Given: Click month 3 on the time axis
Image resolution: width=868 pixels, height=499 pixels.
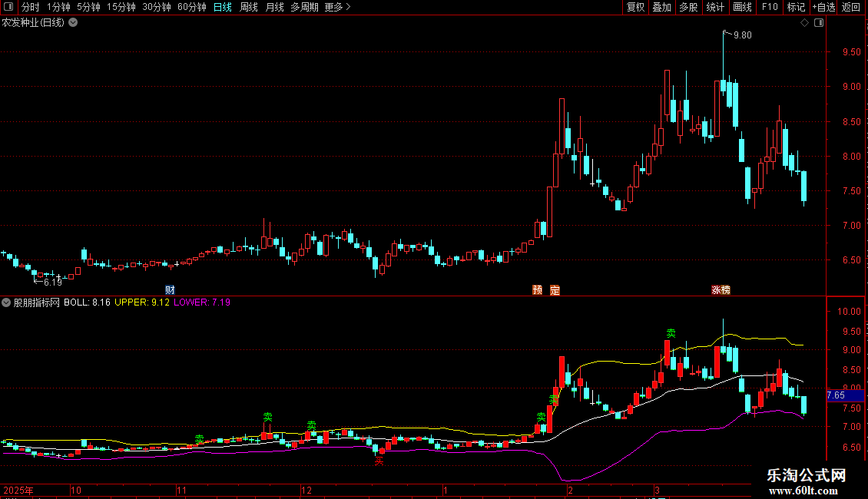Looking at the screenshot, I should click(657, 491).
